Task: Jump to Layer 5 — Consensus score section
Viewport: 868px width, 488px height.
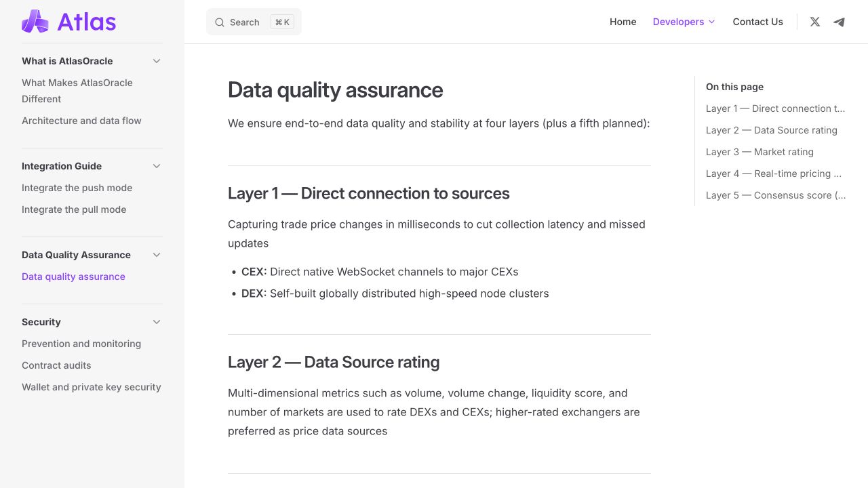Action: [776, 195]
